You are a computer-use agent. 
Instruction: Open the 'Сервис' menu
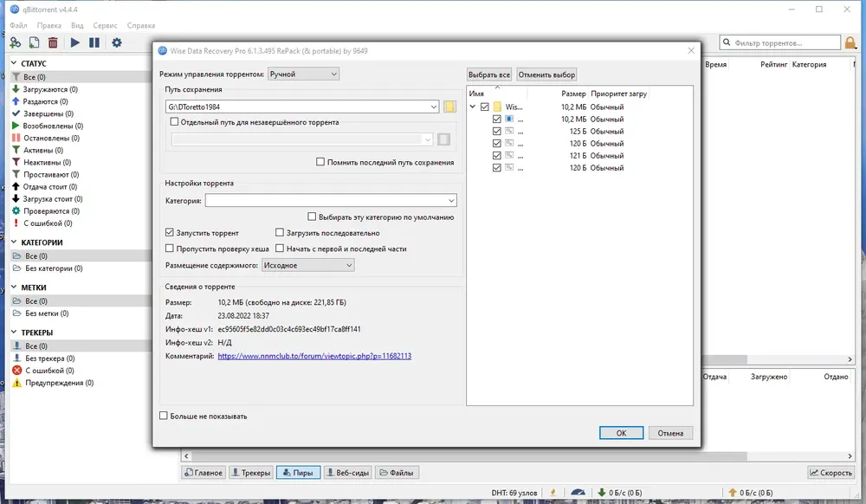click(105, 26)
